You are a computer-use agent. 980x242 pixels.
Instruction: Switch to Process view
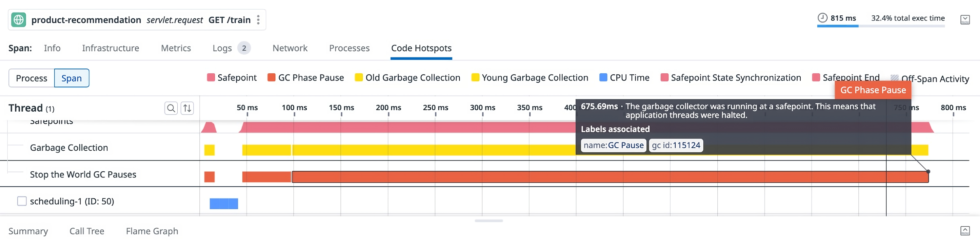[x=31, y=78]
